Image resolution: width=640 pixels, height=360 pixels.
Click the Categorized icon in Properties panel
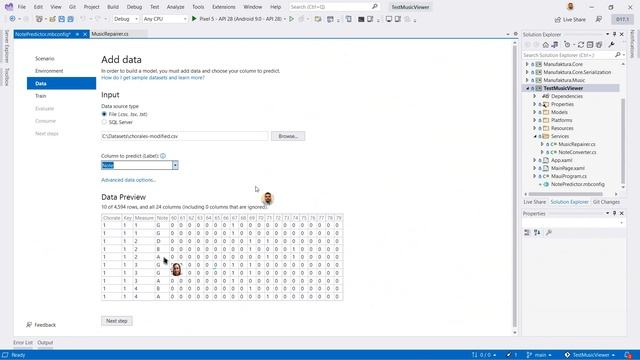[527, 232]
